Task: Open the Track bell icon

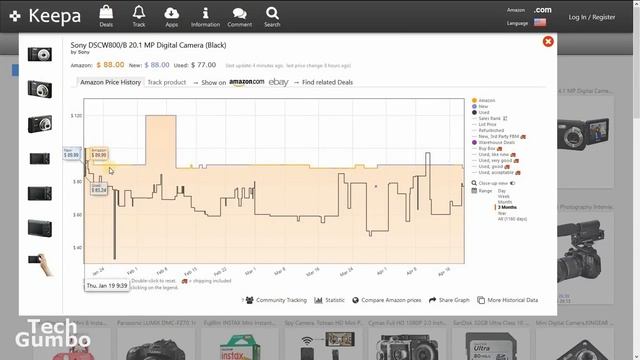Action: pyautogui.click(x=139, y=16)
